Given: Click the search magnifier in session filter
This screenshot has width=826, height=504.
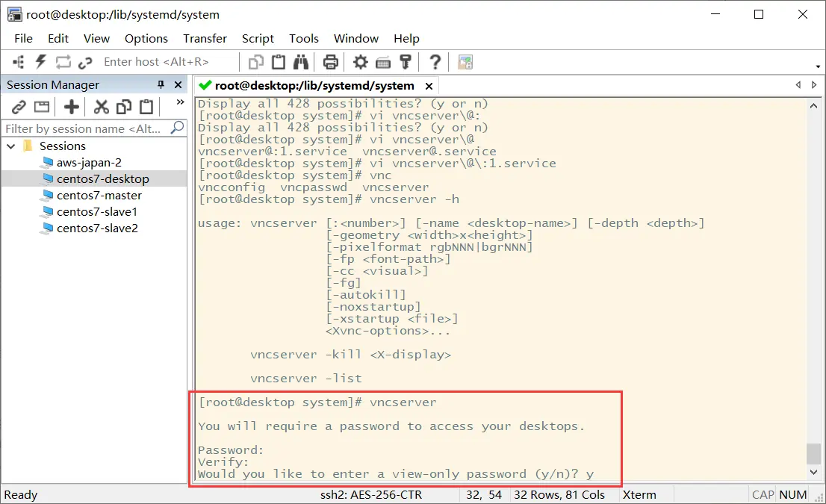Looking at the screenshot, I should tap(178, 128).
